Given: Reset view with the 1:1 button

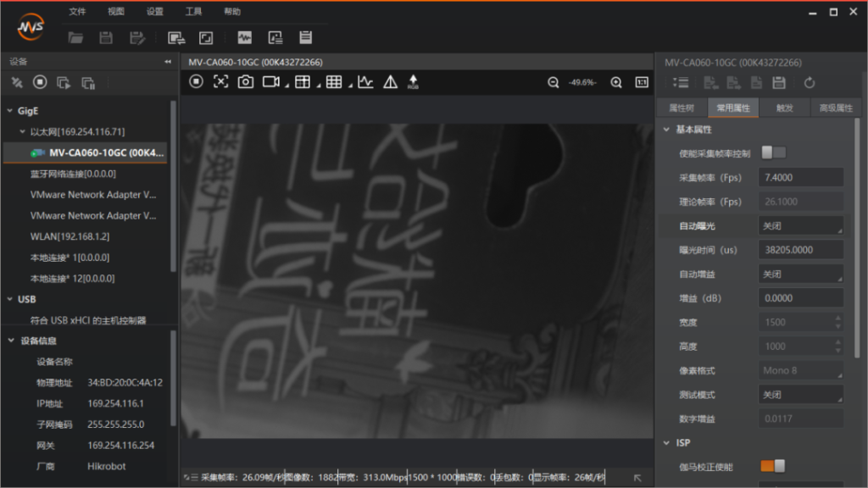Looking at the screenshot, I should [642, 82].
